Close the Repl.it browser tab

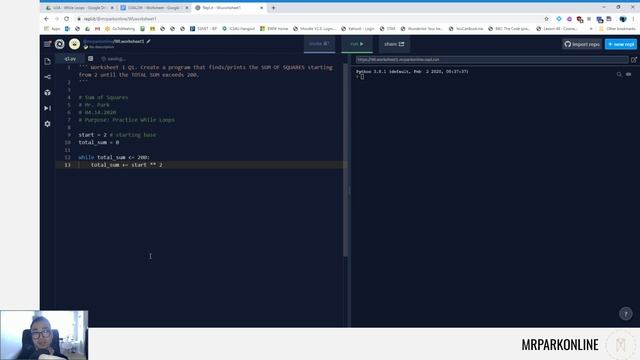click(262, 8)
